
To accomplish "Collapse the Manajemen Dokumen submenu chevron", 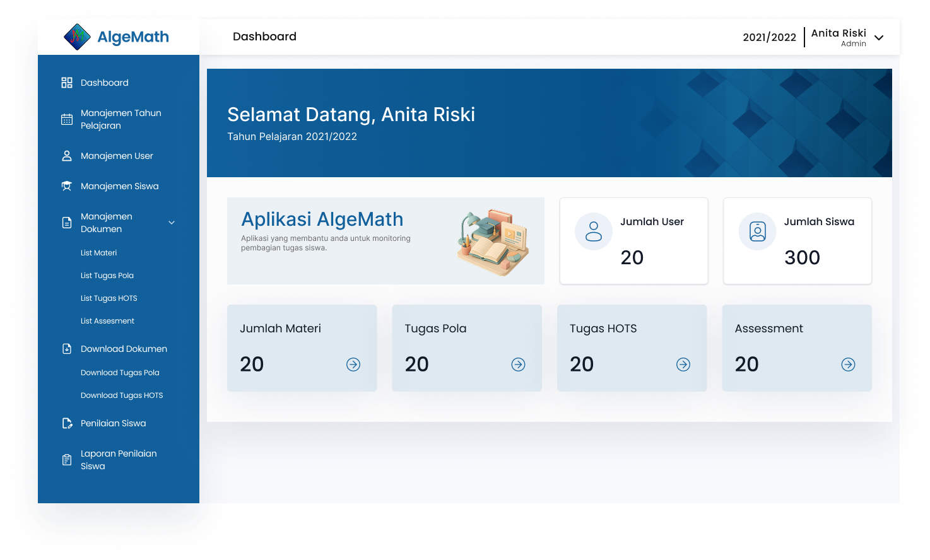I will pos(172,223).
